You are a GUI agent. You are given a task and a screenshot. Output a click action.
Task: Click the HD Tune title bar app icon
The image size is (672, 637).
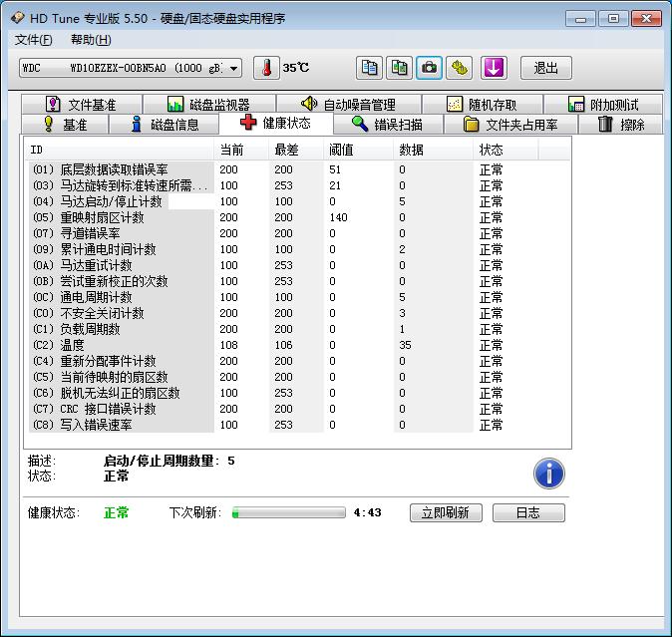coord(18,18)
